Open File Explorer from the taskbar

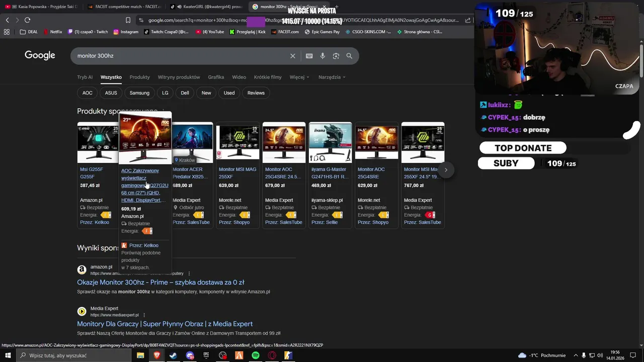140,355
